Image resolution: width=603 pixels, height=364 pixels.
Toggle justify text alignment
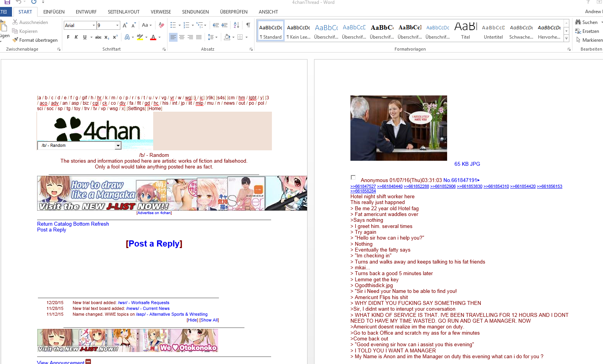(199, 37)
